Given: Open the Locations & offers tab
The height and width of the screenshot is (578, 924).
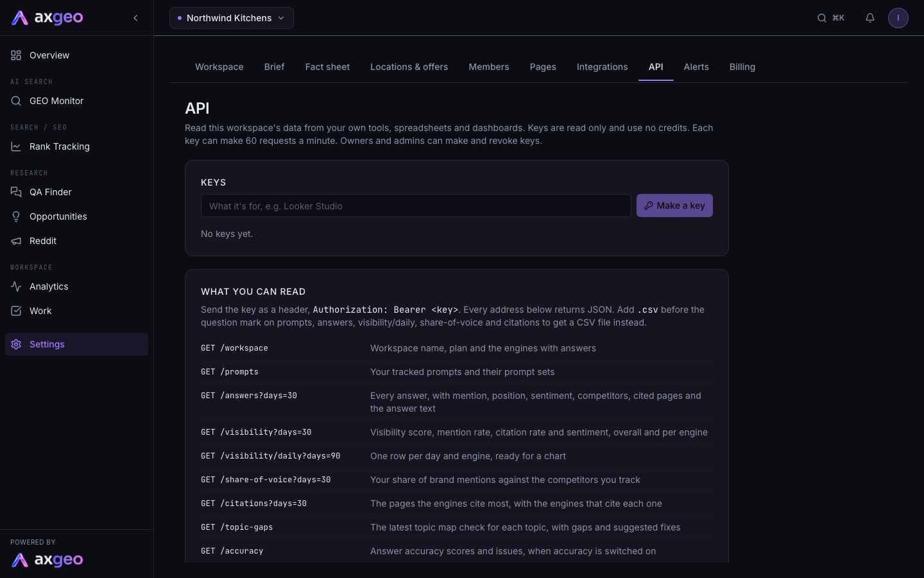Looking at the screenshot, I should pos(409,67).
